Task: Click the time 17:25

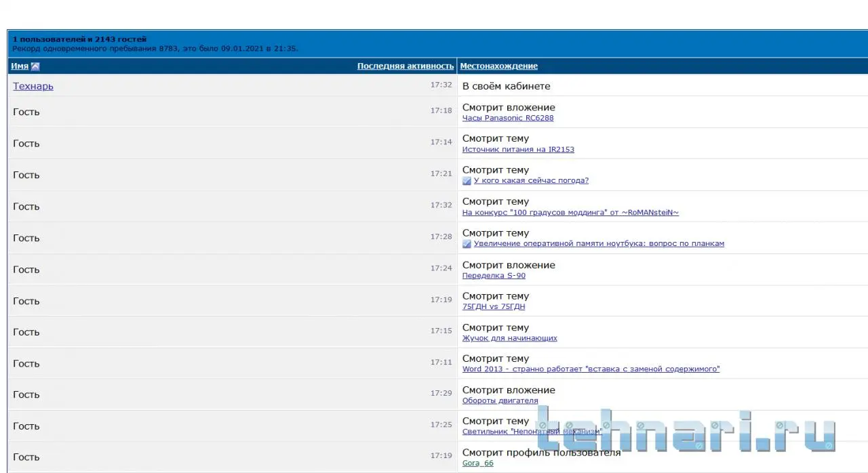Action: (x=441, y=425)
